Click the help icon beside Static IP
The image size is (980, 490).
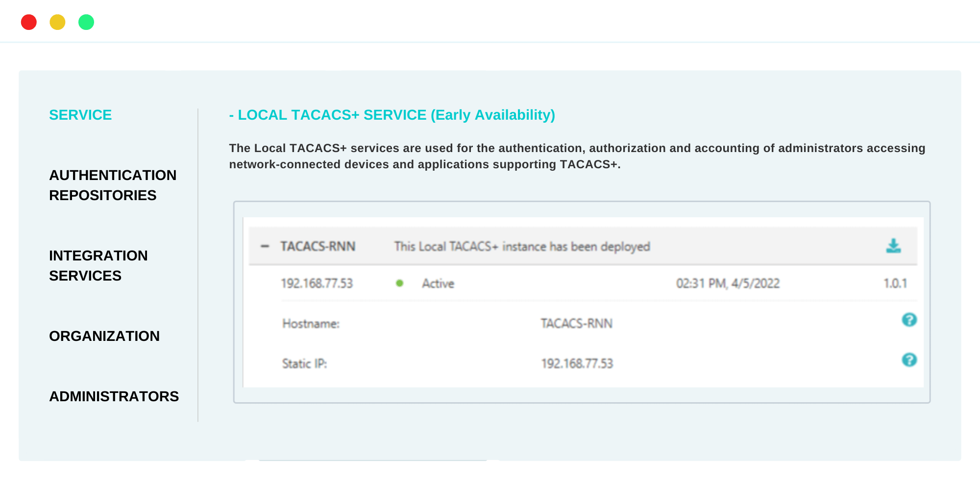click(909, 360)
